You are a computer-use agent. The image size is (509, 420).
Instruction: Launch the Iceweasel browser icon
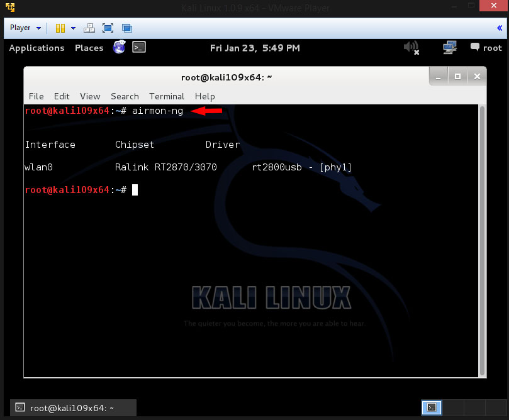[119, 47]
